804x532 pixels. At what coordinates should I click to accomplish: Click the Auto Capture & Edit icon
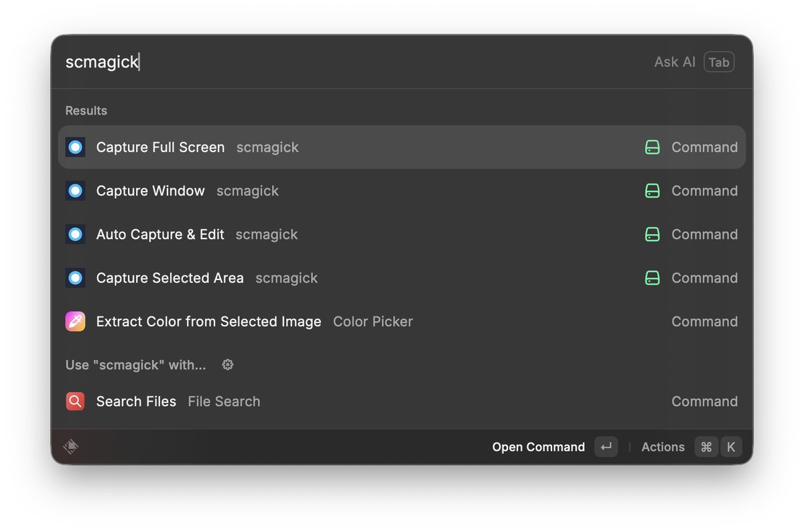[75, 235]
